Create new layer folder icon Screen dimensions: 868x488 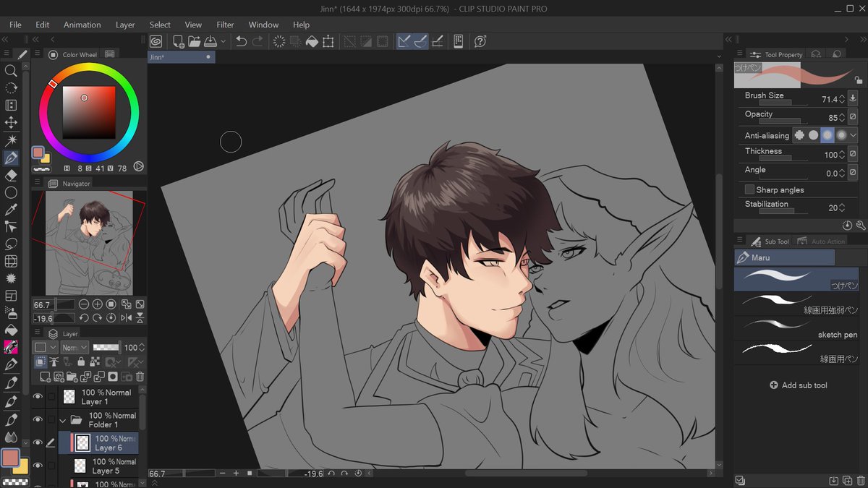[72, 377]
